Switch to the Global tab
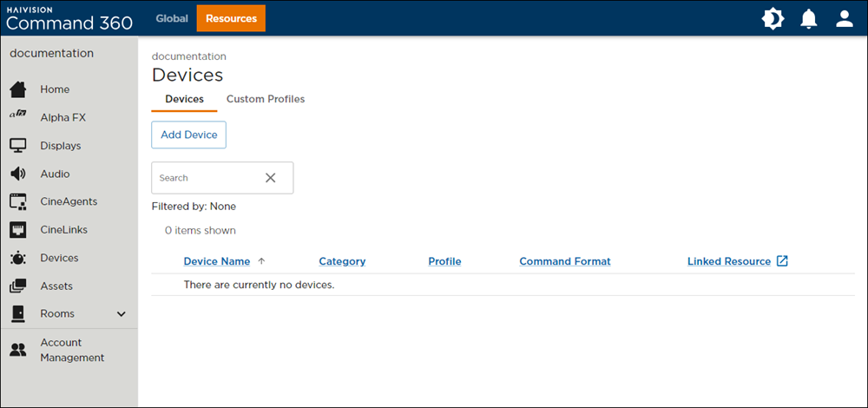The height and width of the screenshot is (408, 868). 172,18
